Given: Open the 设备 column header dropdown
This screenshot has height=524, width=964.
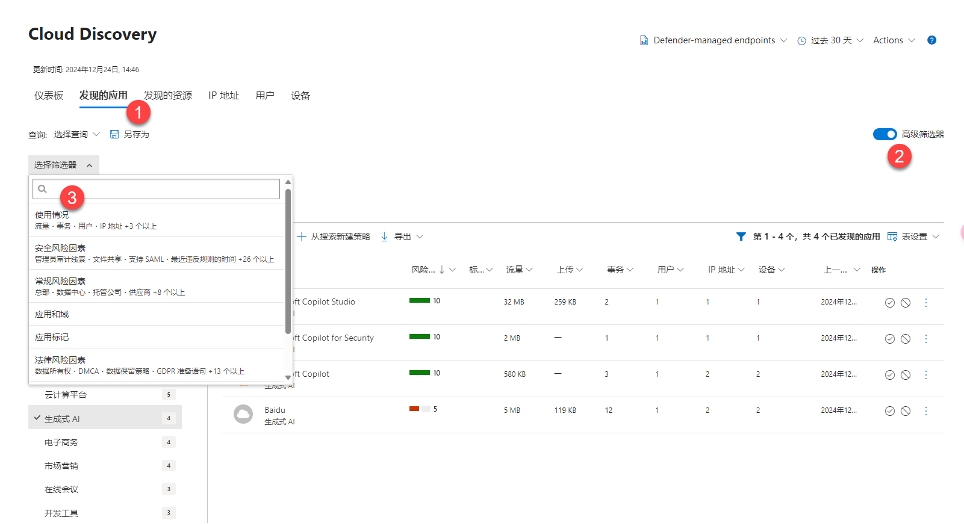Looking at the screenshot, I should click(x=772, y=269).
